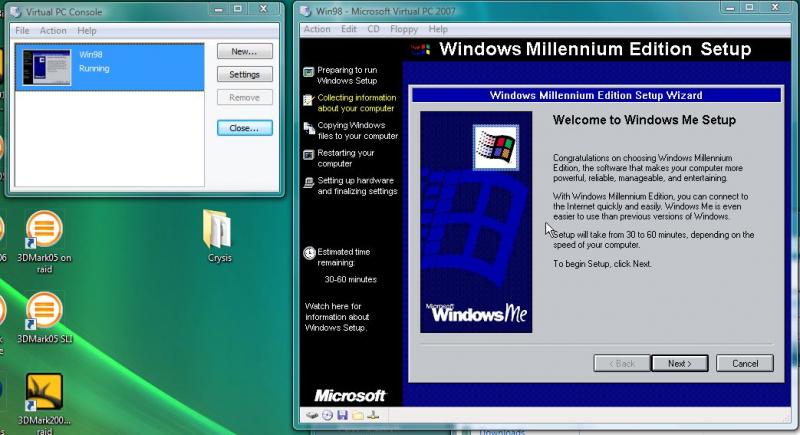
Task: Click the Preparing to run Setup step icon
Action: click(x=308, y=72)
